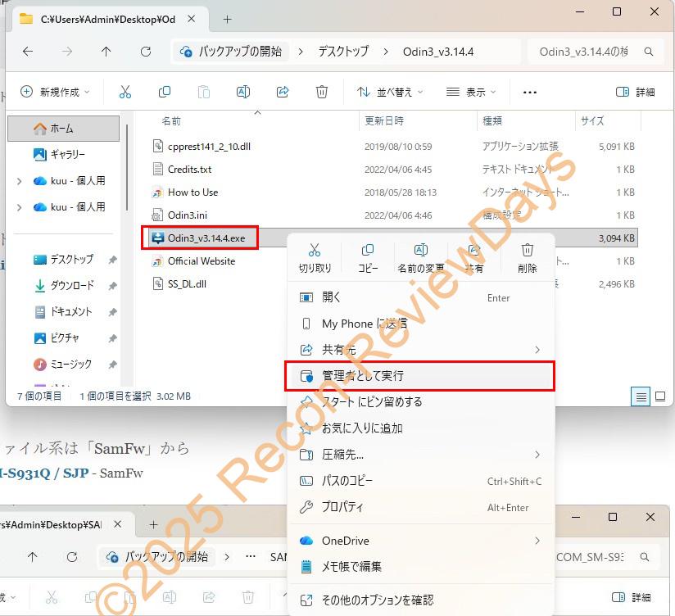The height and width of the screenshot is (616, 675).
Task: Click the up-directory arrow icon
Action: coord(106,51)
